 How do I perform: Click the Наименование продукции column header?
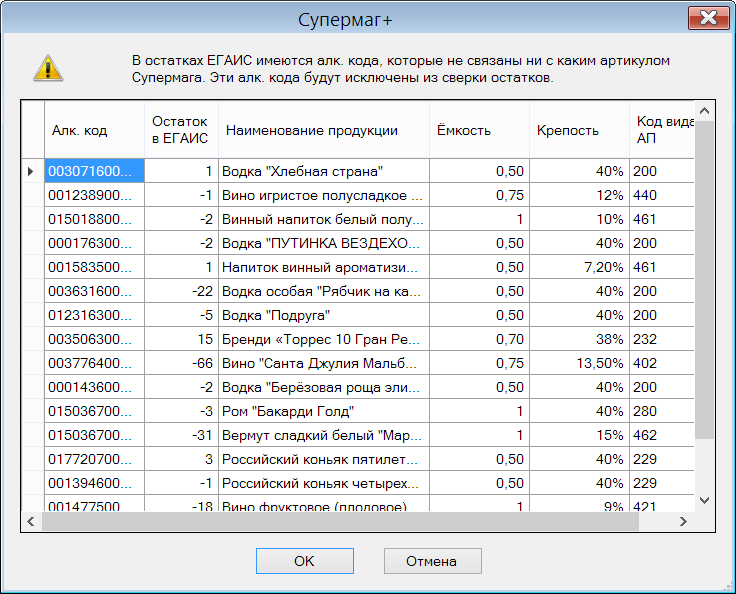pos(324,130)
